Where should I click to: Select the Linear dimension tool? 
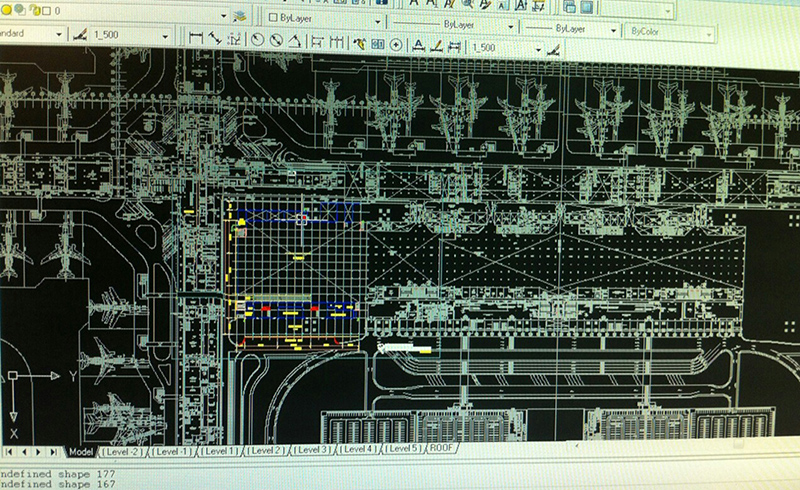[x=196, y=42]
